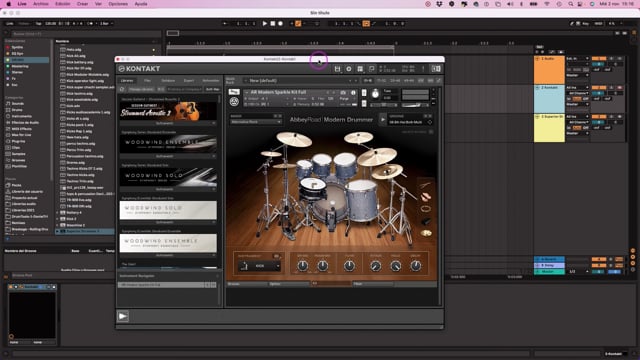
Task: Open the KICK kit piece dropdown
Action: [x=260, y=266]
